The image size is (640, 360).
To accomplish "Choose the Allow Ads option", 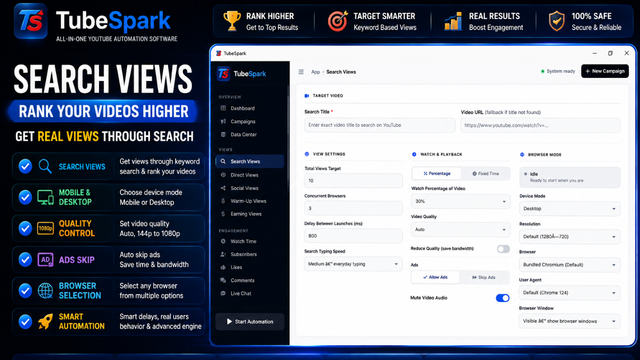I will click(x=435, y=277).
